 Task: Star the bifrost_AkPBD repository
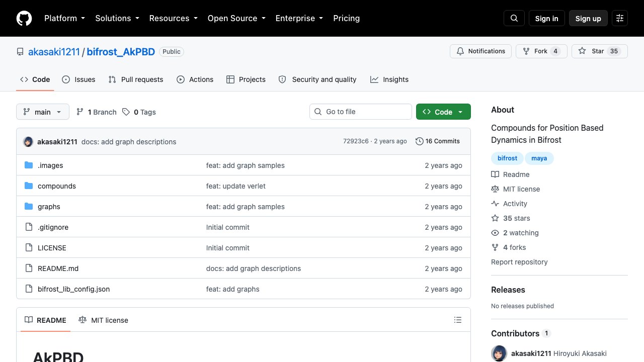click(x=600, y=51)
